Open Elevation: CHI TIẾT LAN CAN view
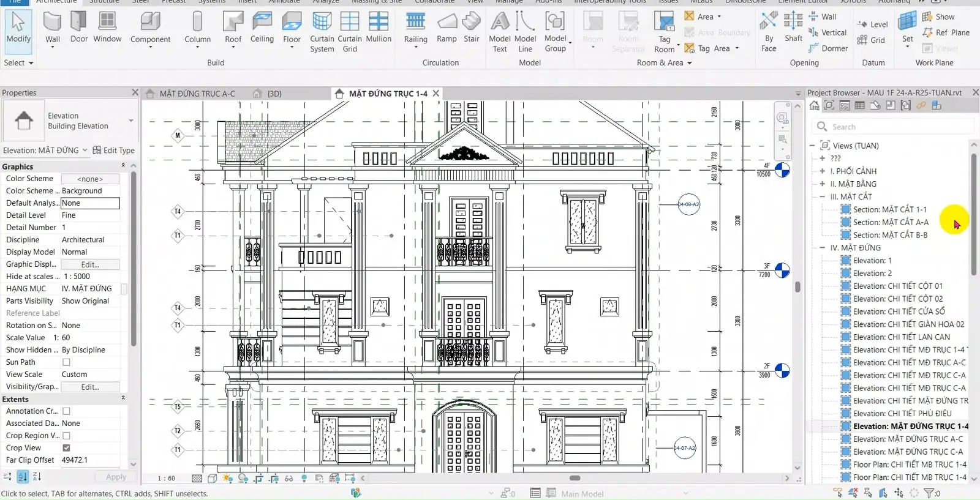This screenshot has height=500, width=980. [x=901, y=337]
